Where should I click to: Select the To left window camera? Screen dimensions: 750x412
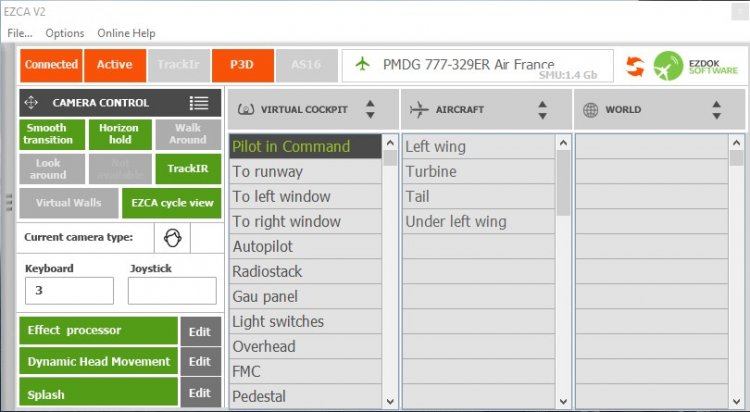click(305, 196)
